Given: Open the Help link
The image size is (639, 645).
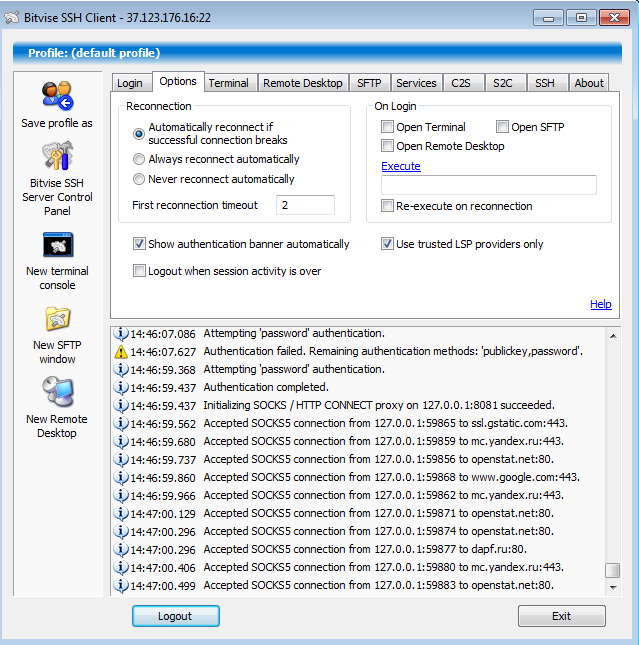Looking at the screenshot, I should pos(601,304).
